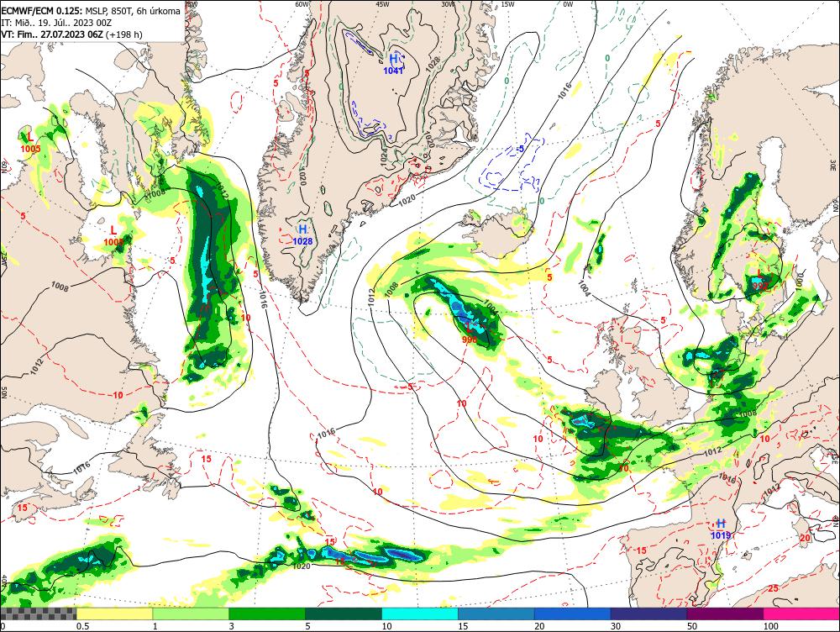Click the valid time 'VT: Fim.. 27.07.2023 06Z'
Viewport: 840px width, 632px height.
coord(52,34)
